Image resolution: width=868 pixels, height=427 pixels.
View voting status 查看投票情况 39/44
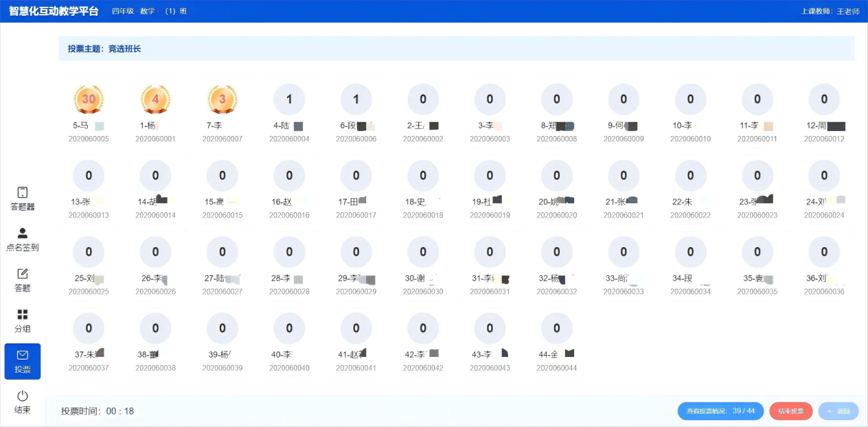coord(720,411)
